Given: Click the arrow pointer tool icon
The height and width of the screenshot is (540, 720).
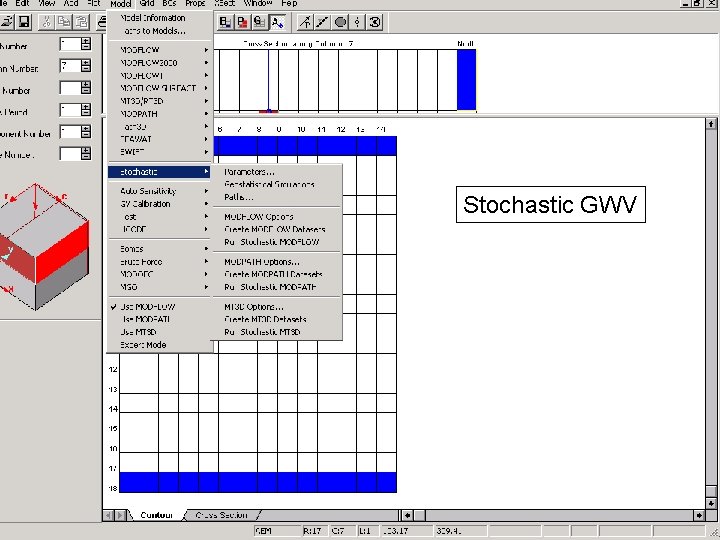Looking at the screenshot, I should 305,22.
